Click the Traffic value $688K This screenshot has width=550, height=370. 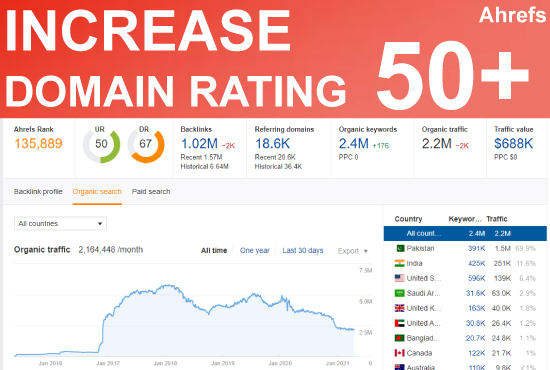(x=514, y=144)
